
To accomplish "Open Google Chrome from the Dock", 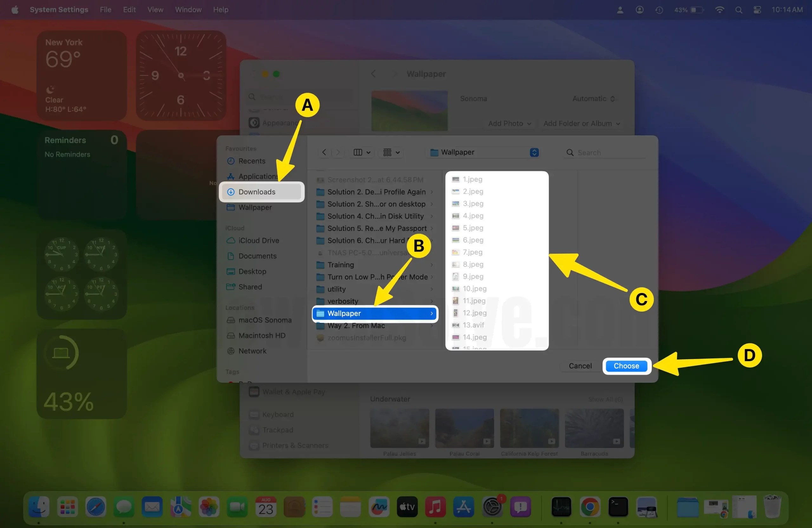I will pyautogui.click(x=590, y=507).
